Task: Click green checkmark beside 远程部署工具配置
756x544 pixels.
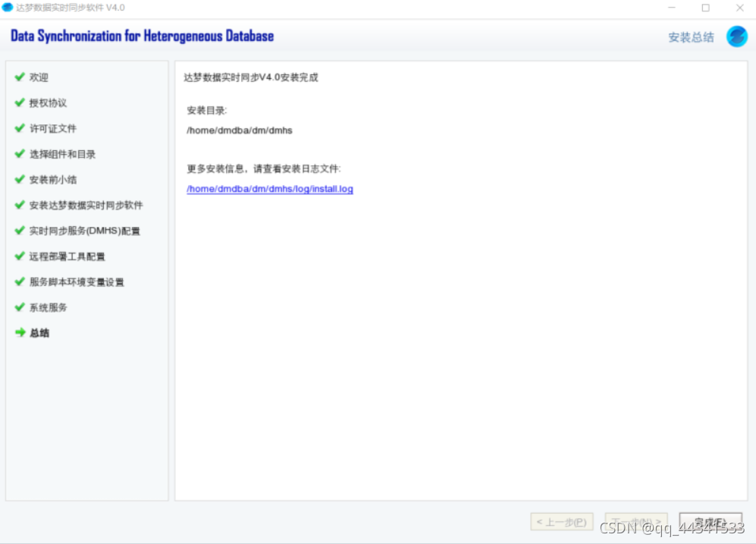Action: click(x=20, y=256)
